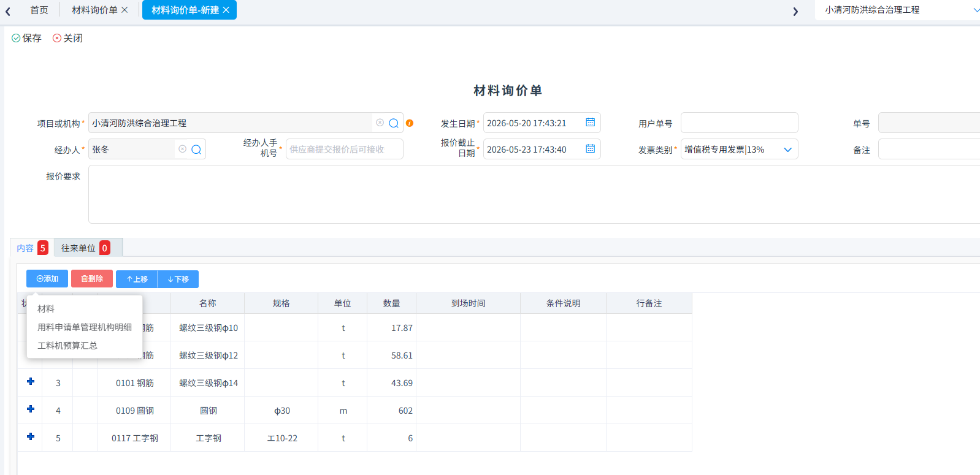Click the search icon in 项目或机构 field

pyautogui.click(x=394, y=123)
